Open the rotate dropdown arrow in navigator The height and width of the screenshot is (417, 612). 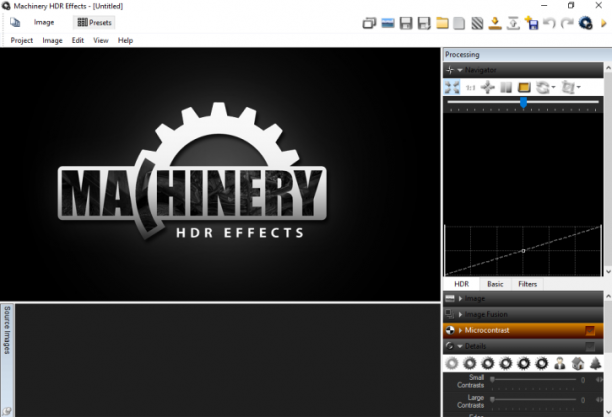click(553, 87)
